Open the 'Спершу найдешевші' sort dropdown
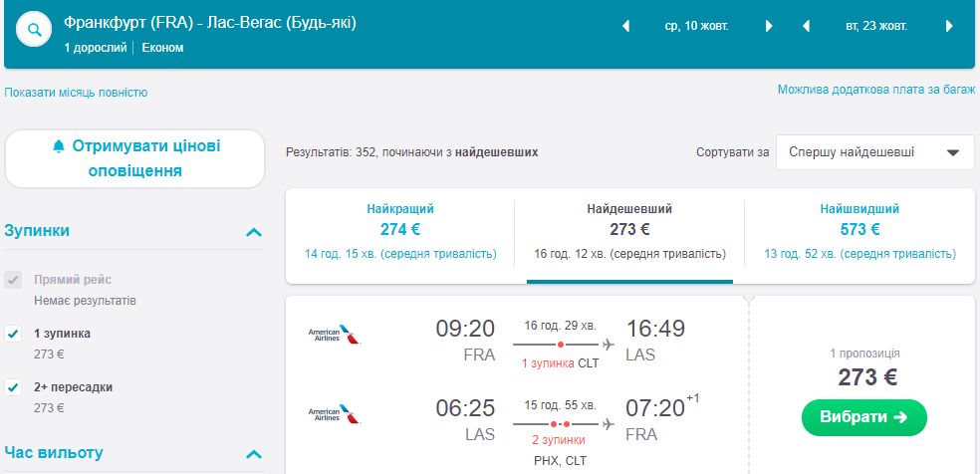 coord(873,153)
